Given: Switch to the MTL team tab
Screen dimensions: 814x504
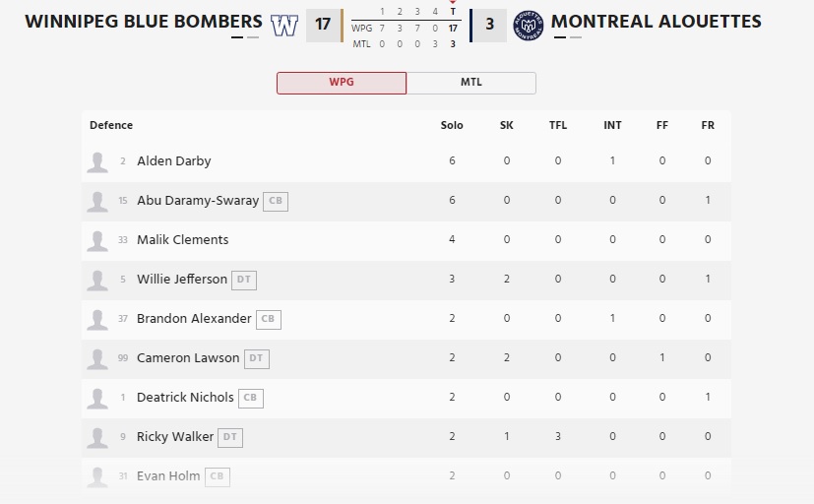Looking at the screenshot, I should [x=471, y=83].
